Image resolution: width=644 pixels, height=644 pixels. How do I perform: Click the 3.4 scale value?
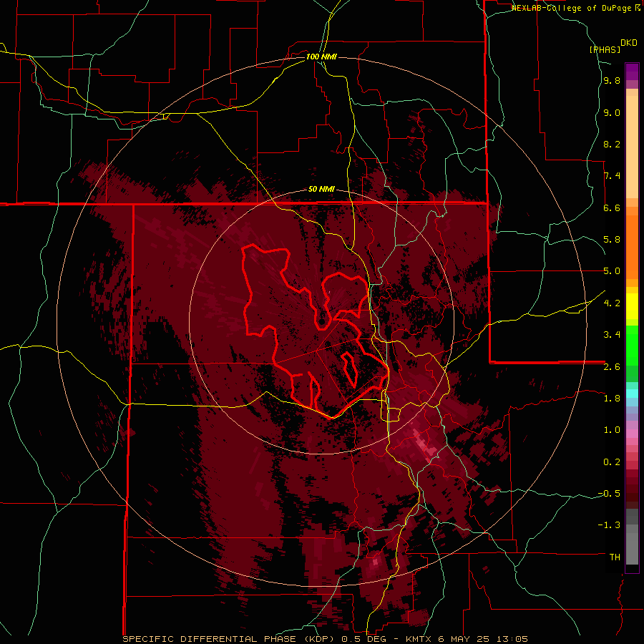[612, 334]
